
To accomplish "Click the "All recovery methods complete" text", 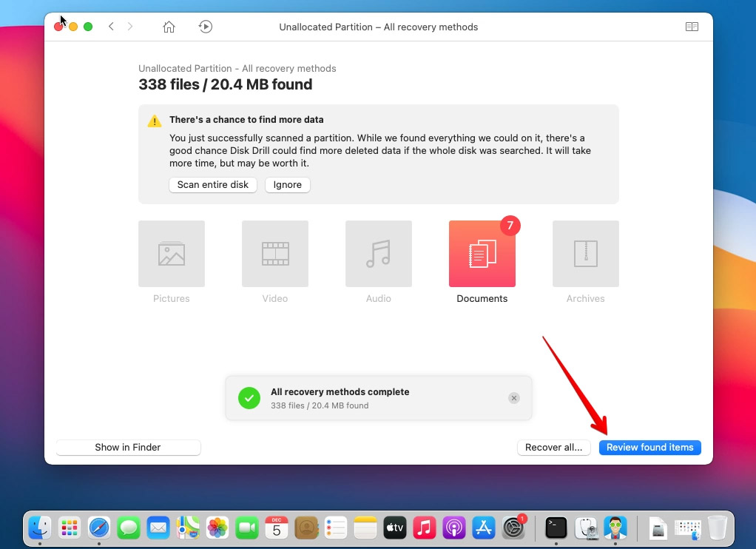I will click(x=340, y=391).
